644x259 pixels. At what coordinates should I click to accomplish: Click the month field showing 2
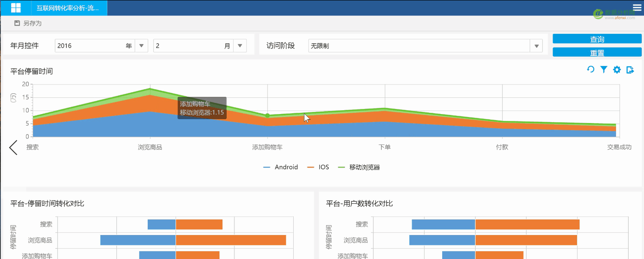pyautogui.click(x=193, y=46)
